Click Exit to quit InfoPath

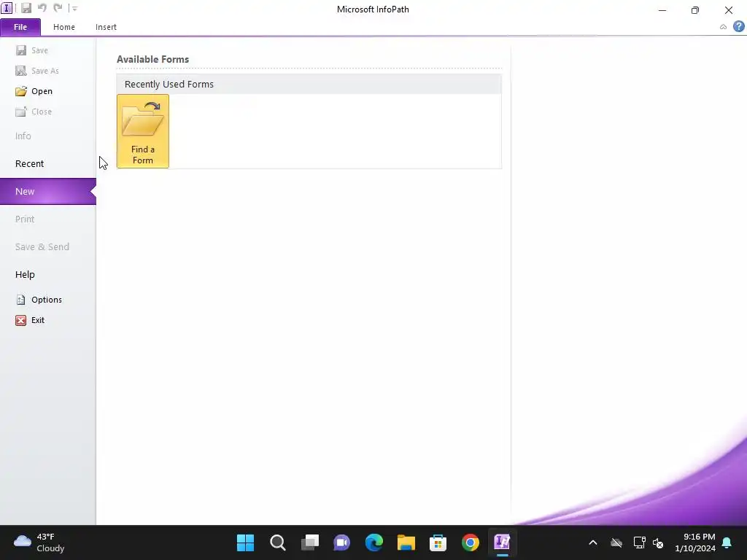[29, 321]
